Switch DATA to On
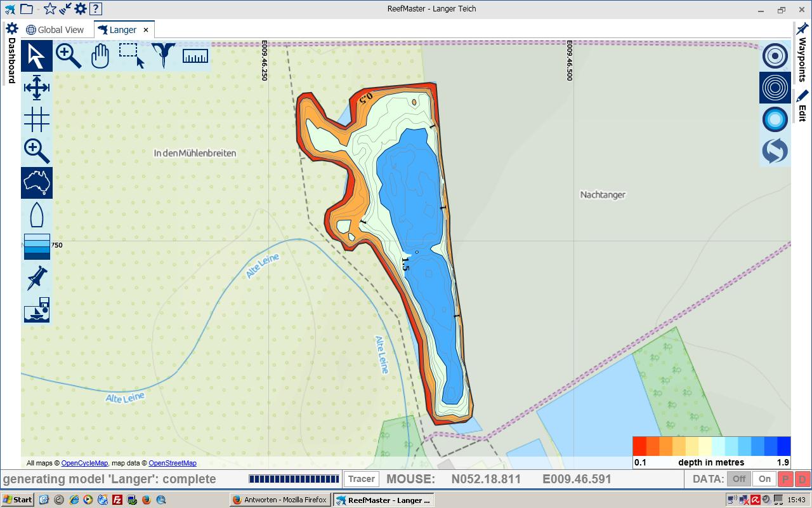Screen dimensions: 812x508 (x=764, y=479)
